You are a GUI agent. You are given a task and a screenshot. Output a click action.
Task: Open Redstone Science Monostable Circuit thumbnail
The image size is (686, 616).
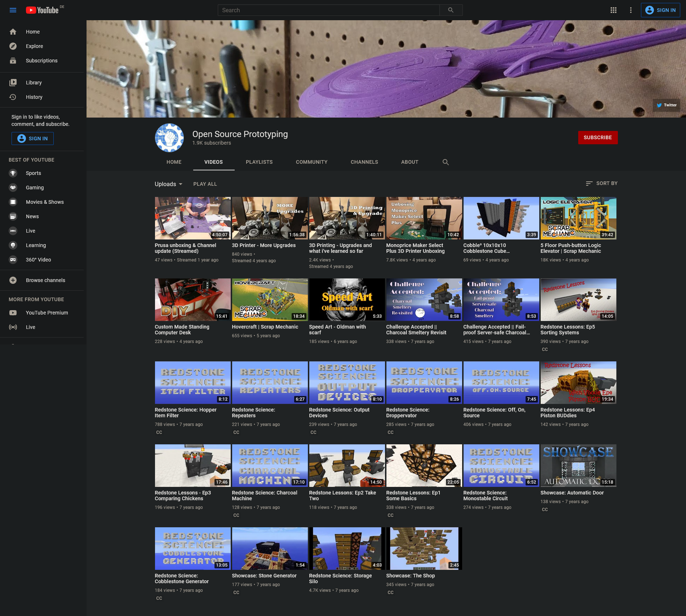coord(501,466)
